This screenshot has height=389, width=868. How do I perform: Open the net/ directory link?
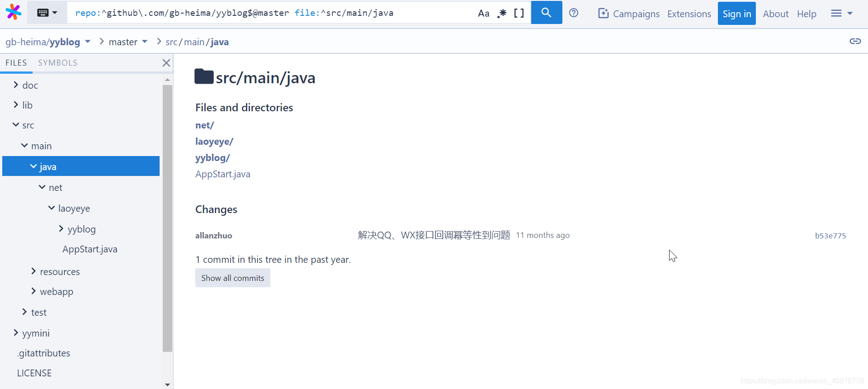pos(204,125)
